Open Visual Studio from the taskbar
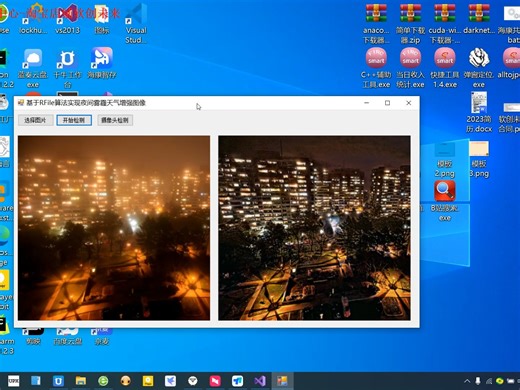Screen dimensions: 520x390 click(x=260, y=381)
